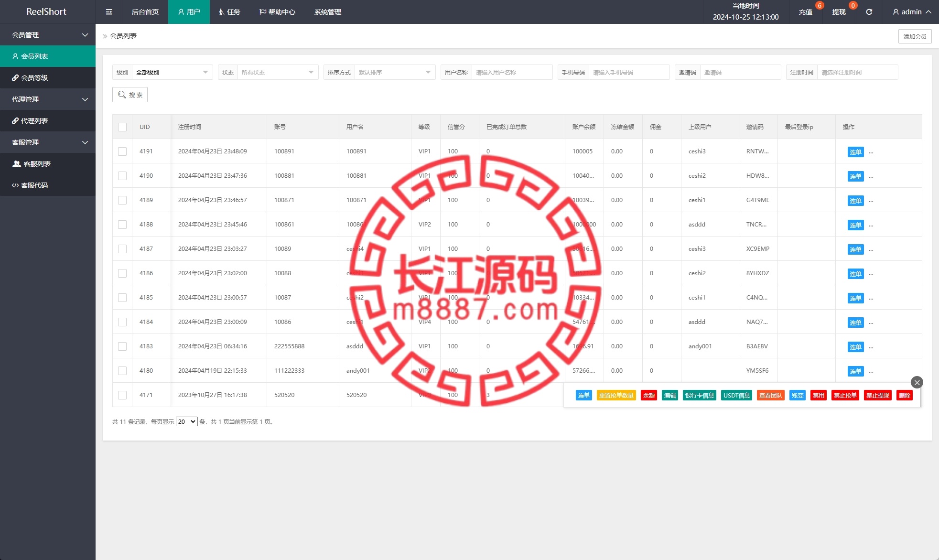Toggle the checkbox for UID 4191 row
Image resolution: width=939 pixels, height=560 pixels.
(123, 151)
